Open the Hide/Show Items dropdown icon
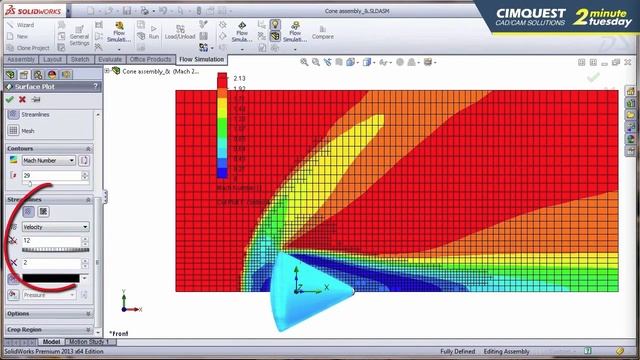Screen dimensions: 640x360 pyautogui.click(x=385, y=62)
